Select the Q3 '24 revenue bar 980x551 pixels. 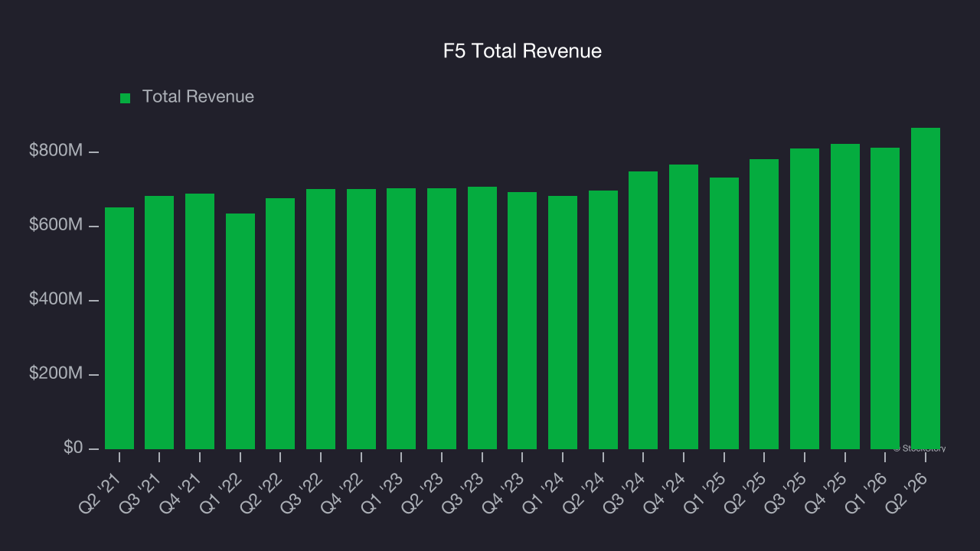pos(643,310)
